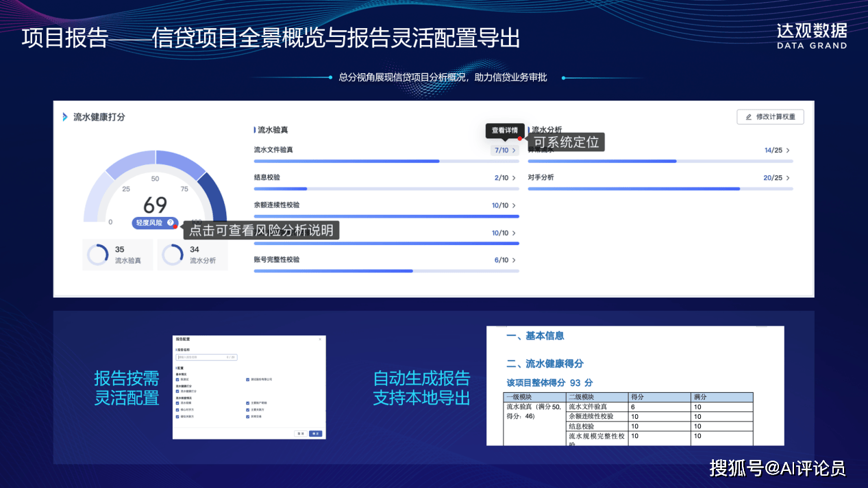The width and height of the screenshot is (868, 488).
Task: Uncheck the 流水规模 checkbox
Action: click(x=177, y=403)
